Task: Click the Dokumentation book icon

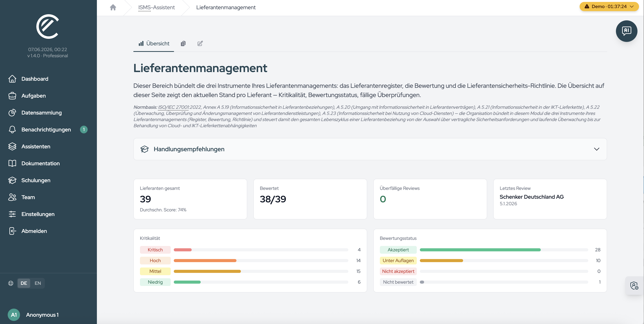Action: point(12,163)
